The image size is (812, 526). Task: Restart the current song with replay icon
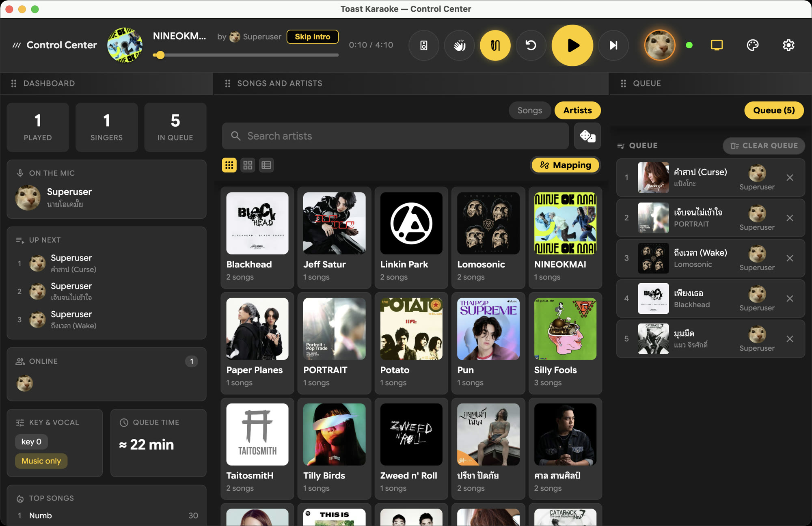pos(531,45)
